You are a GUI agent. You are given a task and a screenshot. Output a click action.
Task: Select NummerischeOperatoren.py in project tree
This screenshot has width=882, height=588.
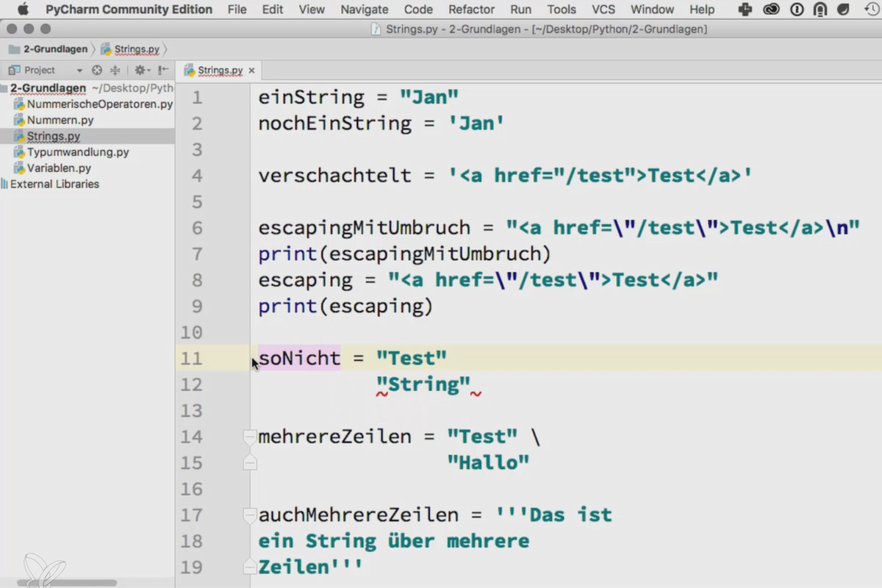(x=100, y=104)
